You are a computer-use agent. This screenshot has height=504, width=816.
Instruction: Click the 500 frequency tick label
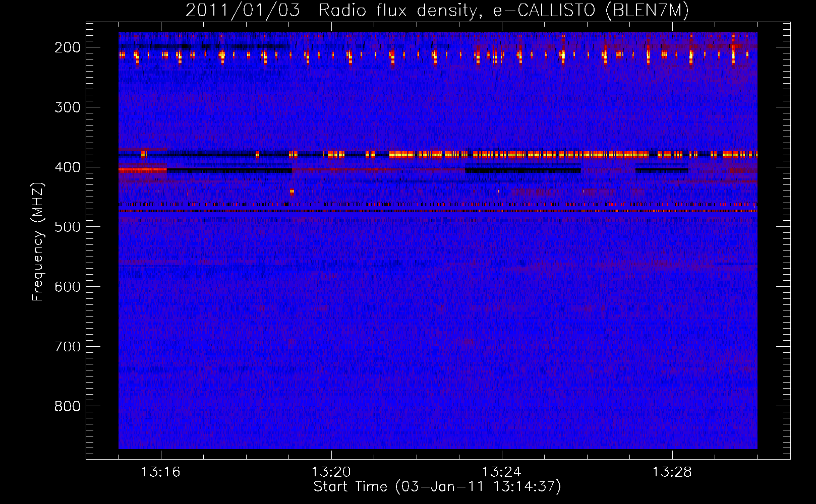click(x=68, y=227)
